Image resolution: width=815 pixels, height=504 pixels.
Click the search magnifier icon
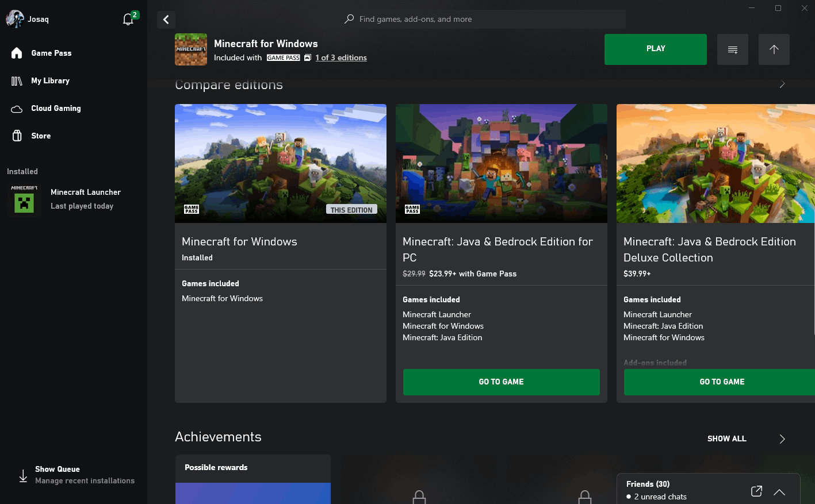pos(349,19)
